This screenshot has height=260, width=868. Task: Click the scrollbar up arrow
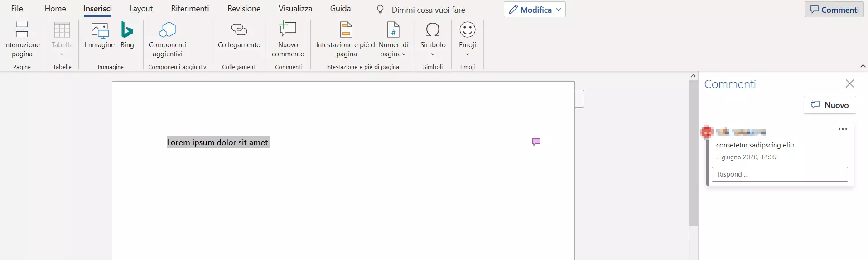click(693, 76)
